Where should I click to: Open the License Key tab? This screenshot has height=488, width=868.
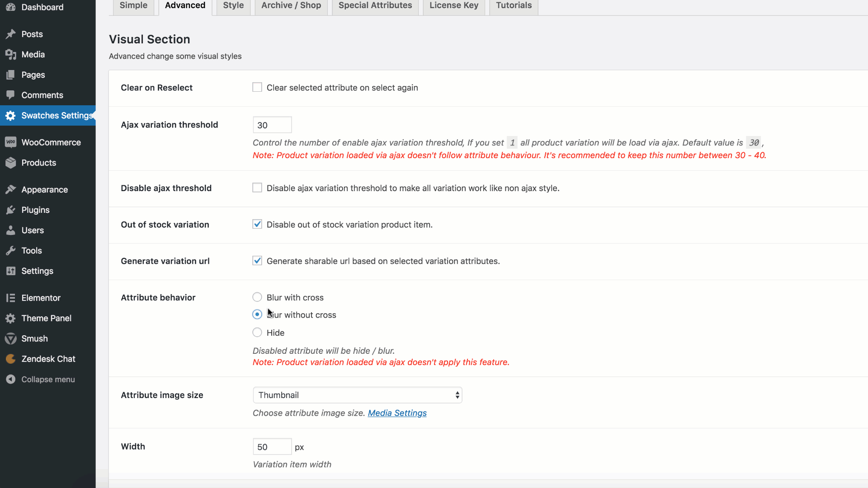click(x=453, y=5)
